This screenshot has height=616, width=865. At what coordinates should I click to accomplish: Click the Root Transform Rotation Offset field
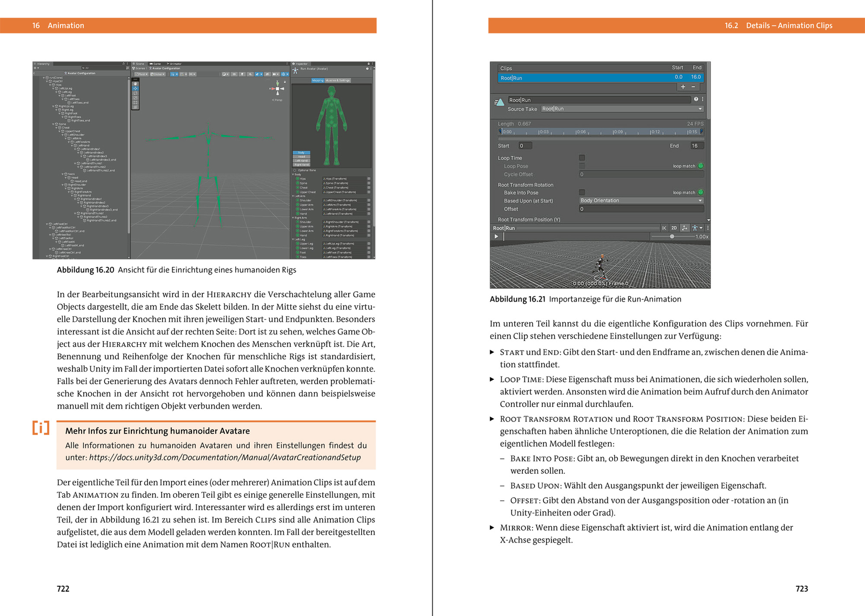click(641, 209)
